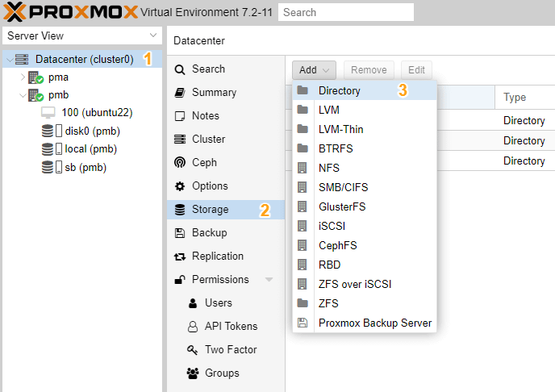
Task: Click the VM 100 monitor icon
Action: 48,113
